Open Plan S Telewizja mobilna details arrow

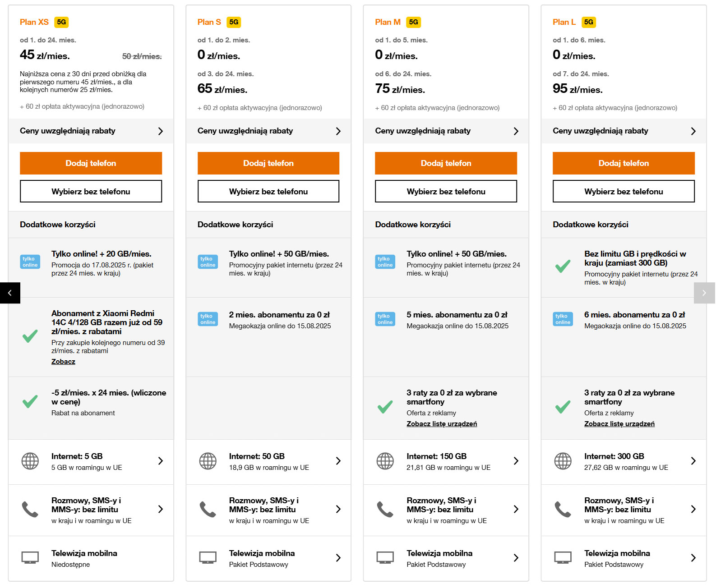point(338,558)
